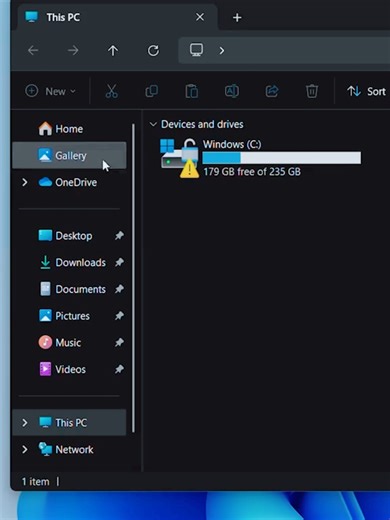The image size is (390, 520).
Task: Open the Documents folder shortcut
Action: pyautogui.click(x=69, y=289)
